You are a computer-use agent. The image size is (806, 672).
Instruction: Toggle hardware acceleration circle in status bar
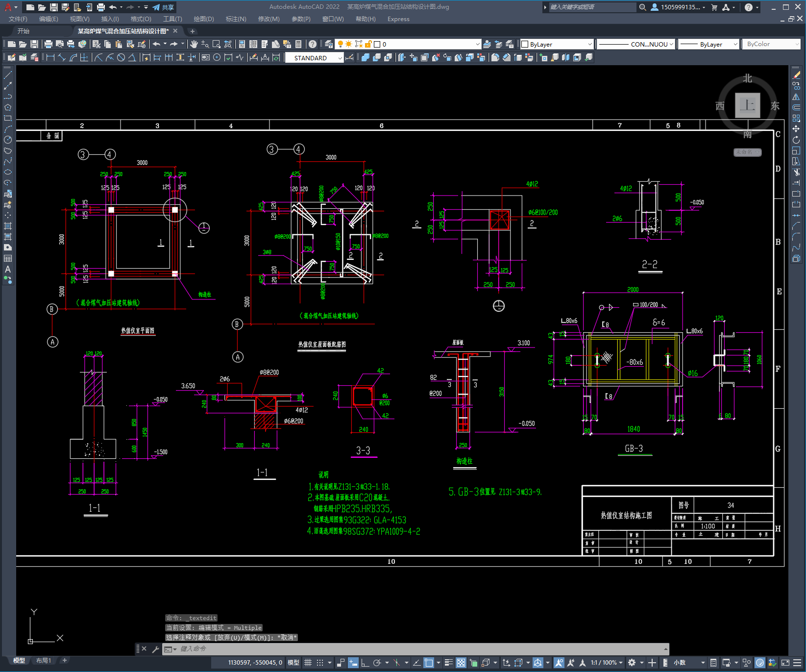[x=760, y=663]
